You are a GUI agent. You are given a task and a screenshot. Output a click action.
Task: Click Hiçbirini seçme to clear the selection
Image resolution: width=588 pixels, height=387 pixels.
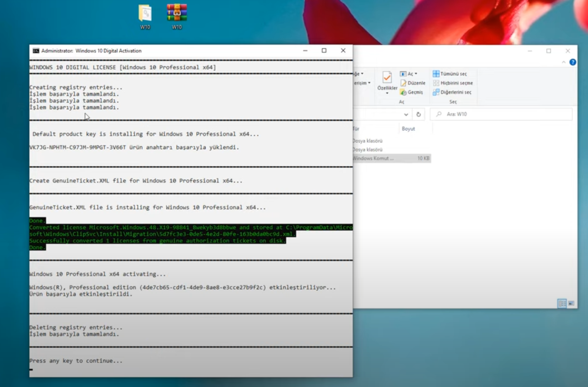tap(453, 83)
